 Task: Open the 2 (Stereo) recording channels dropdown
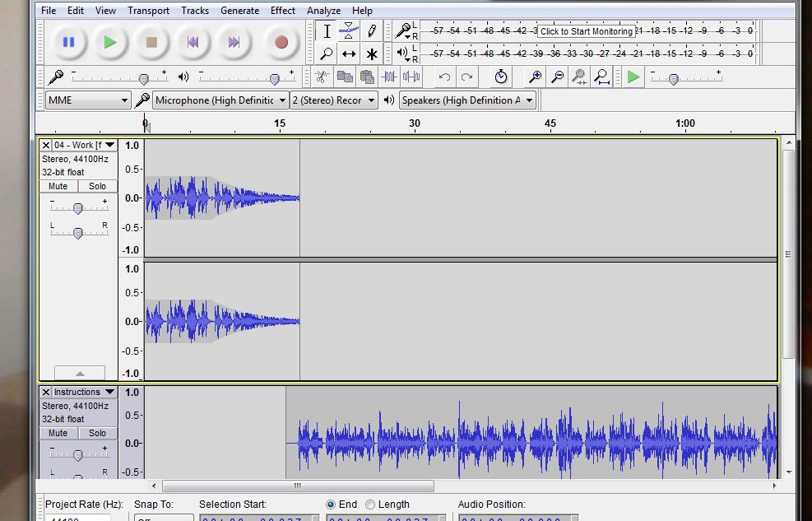pos(333,100)
